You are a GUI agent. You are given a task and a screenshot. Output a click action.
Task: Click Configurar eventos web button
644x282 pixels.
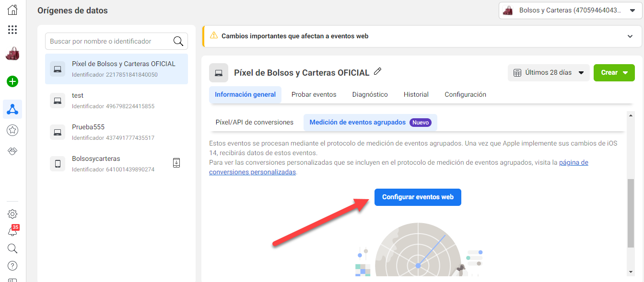[x=418, y=197]
